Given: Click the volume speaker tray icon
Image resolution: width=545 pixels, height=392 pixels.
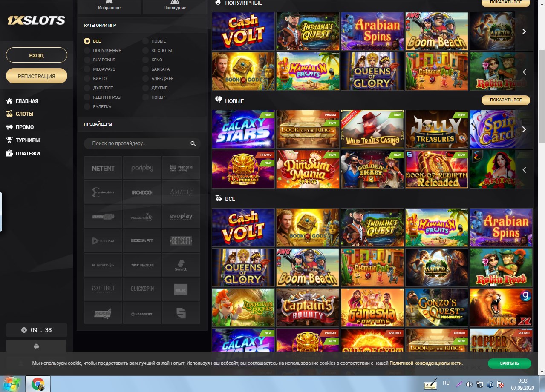Looking at the screenshot, I should (469, 384).
